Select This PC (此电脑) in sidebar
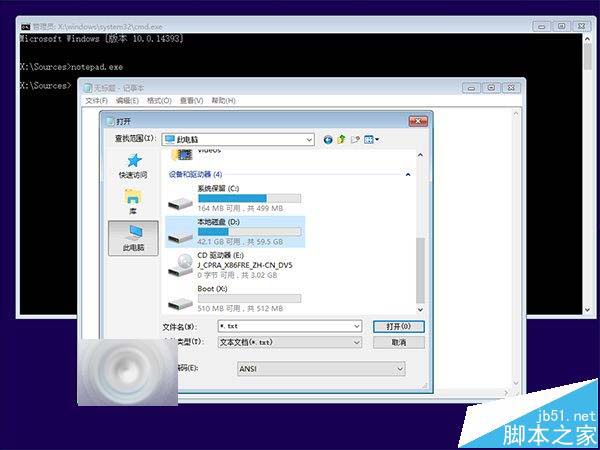 [132, 236]
